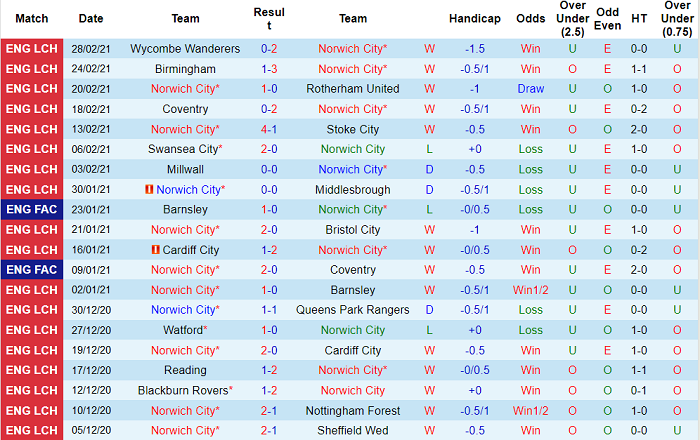Open the Wycombe Wanderers team link
Viewport: 700px width, 440px height.
(x=185, y=49)
